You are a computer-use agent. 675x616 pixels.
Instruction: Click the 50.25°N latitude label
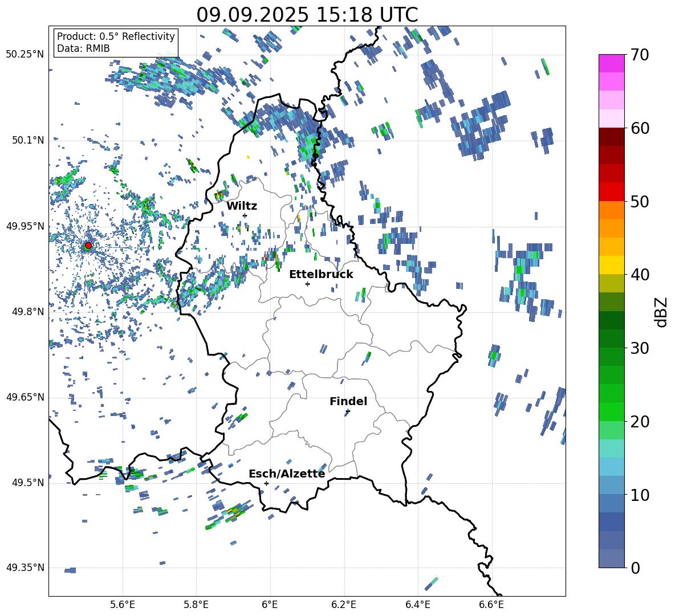coord(25,55)
